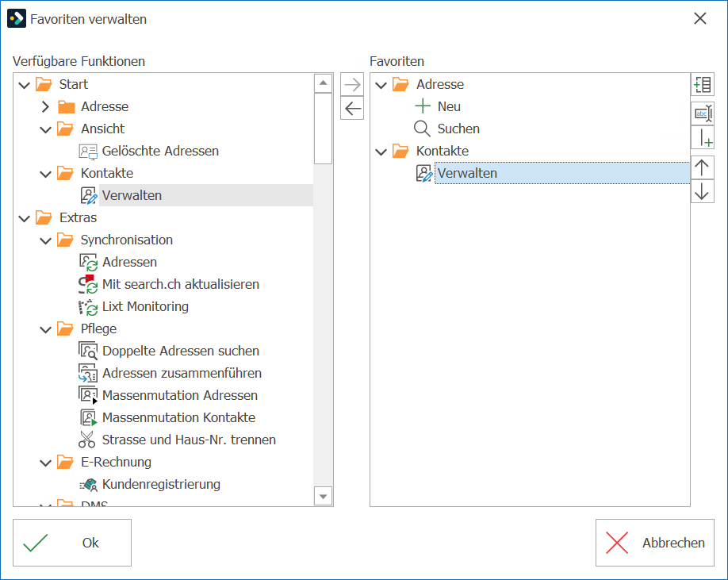Click the rename (abc) icon beside Favoriten
This screenshot has height=580, width=728.
click(703, 113)
